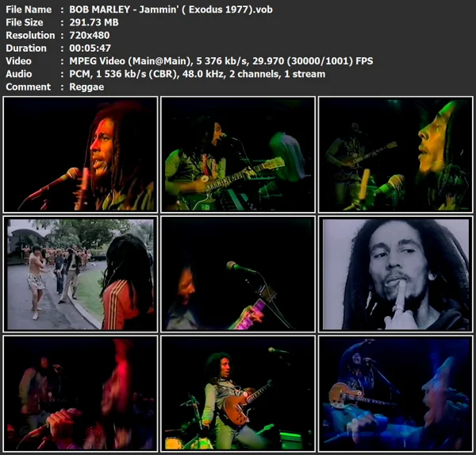This screenshot has height=455, width=476.
Task: Click the comment value 'Reggae'
Action: click(86, 87)
